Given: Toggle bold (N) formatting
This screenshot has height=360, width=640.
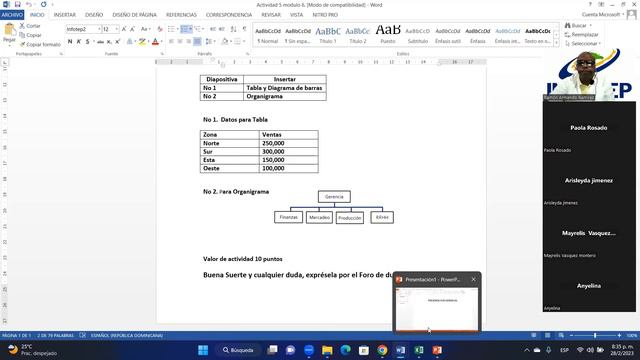Looking at the screenshot, I should [x=70, y=42].
